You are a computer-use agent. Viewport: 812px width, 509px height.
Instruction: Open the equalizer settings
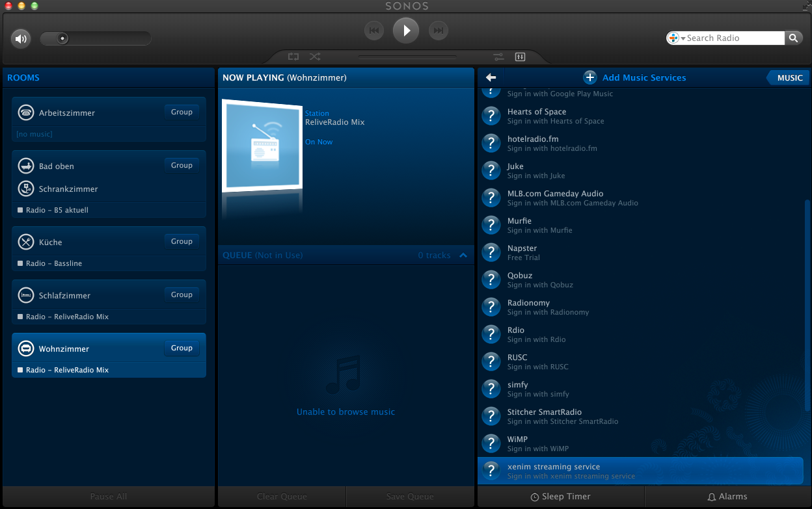coord(520,57)
